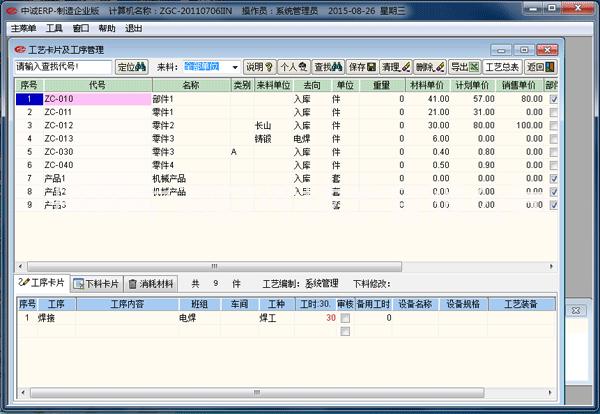The height and width of the screenshot is (414, 600).
Task: Click the 设备名称 column header
Action: (416, 304)
